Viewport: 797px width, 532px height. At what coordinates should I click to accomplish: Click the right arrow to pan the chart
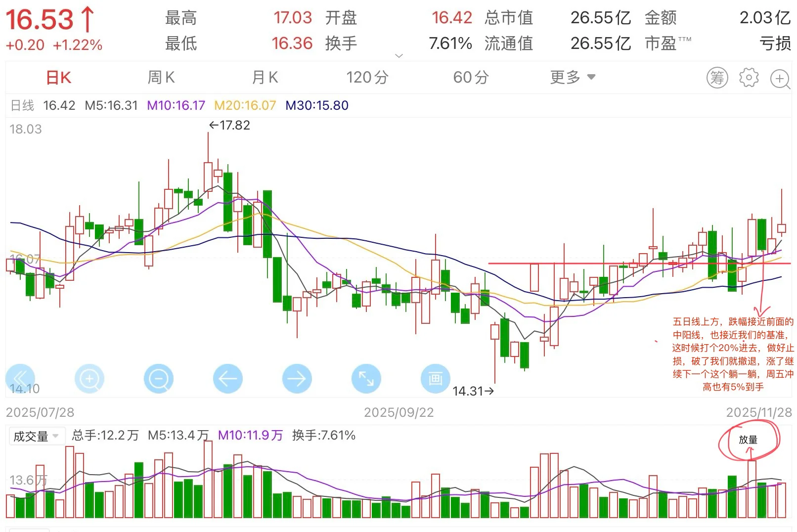pos(297,379)
